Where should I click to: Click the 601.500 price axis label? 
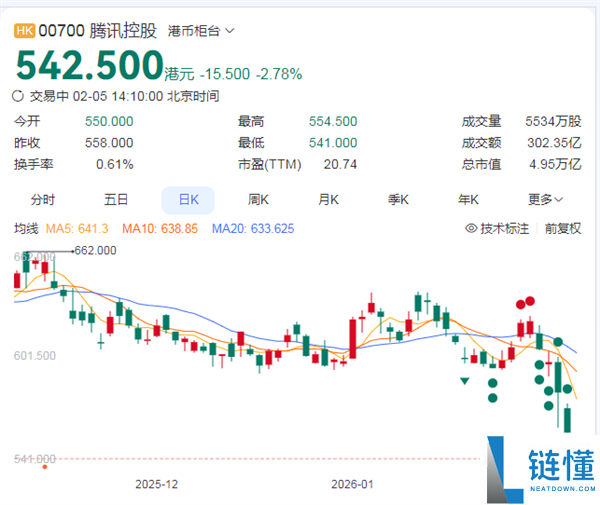point(35,356)
